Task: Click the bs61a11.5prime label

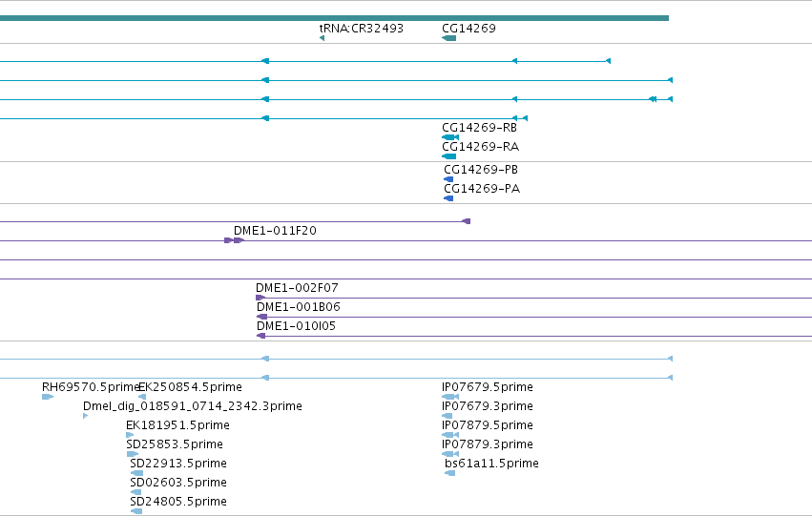Action: pyautogui.click(x=491, y=464)
